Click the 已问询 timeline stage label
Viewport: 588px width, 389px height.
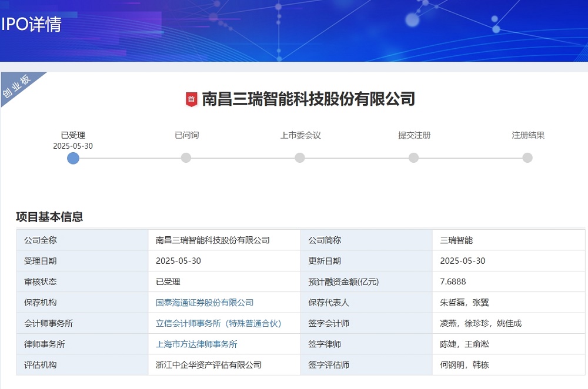point(186,135)
